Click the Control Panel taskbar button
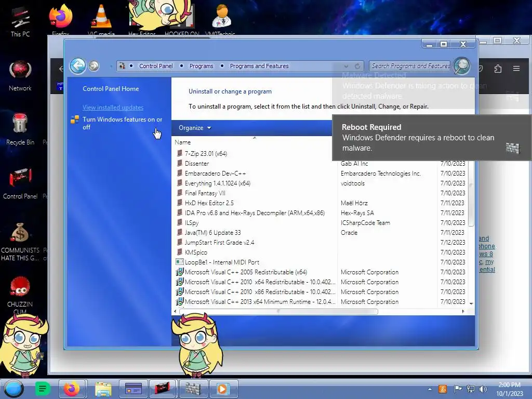 click(134, 389)
